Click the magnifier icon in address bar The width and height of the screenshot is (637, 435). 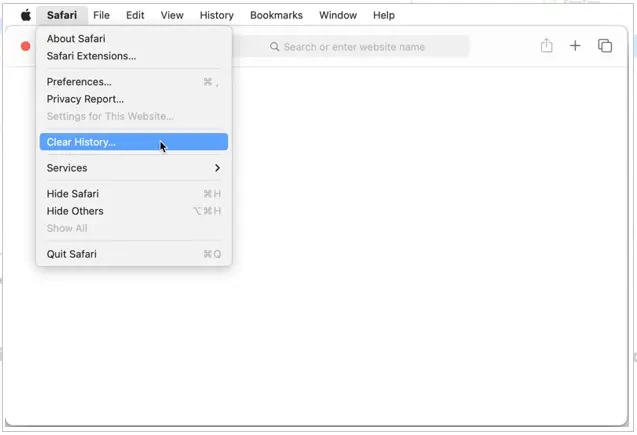tap(275, 47)
